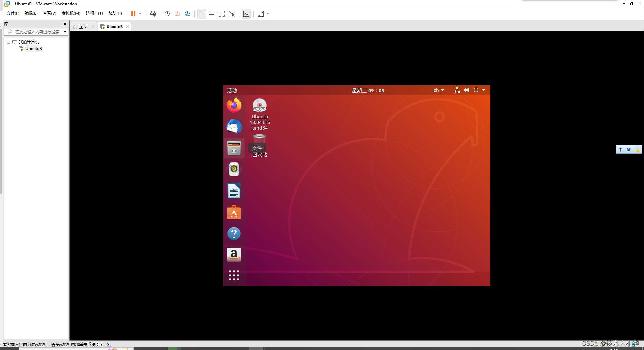Select UbuntuB in the library tree
Viewport: 644px width, 350px height.
click(33, 49)
